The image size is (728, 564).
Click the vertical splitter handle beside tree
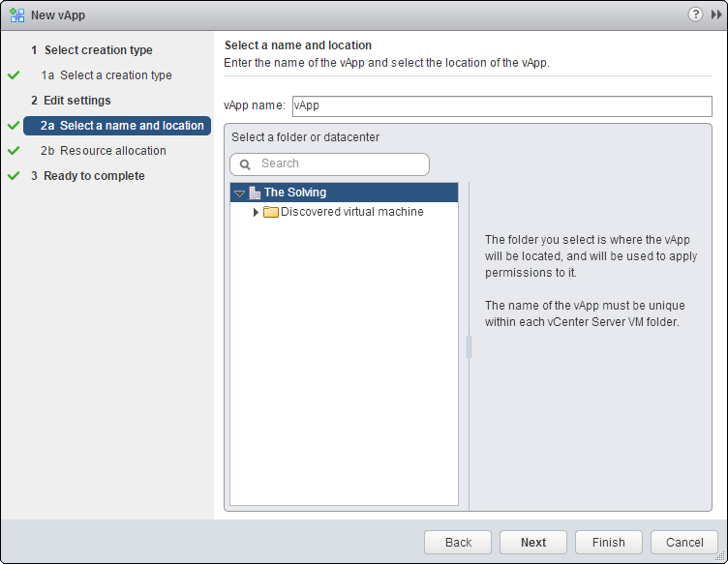pos(469,346)
